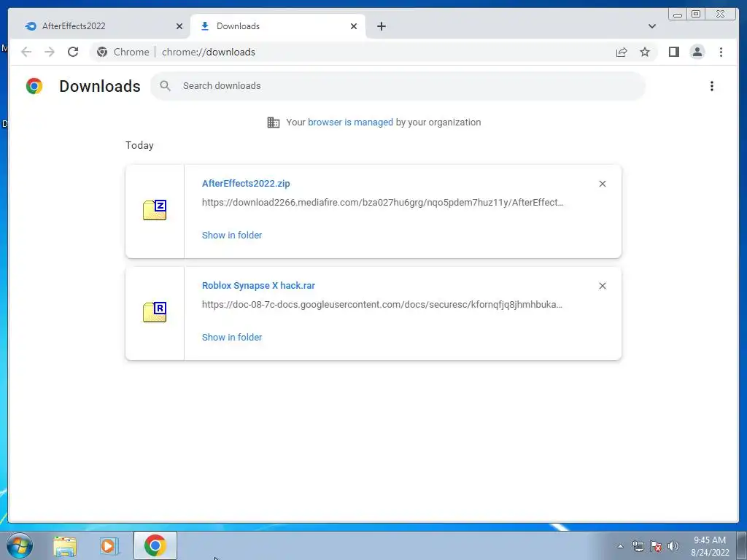Click in the Search downloads field
This screenshot has width=747, height=560.
coord(398,86)
